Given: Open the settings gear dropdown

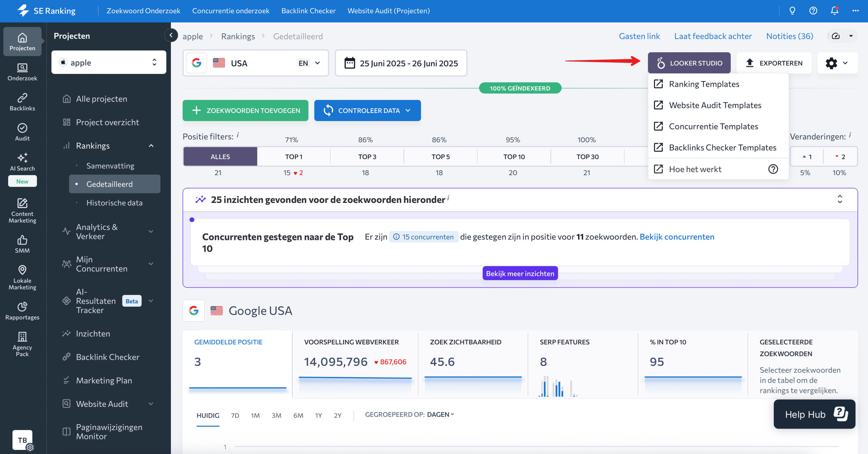Looking at the screenshot, I should (837, 63).
